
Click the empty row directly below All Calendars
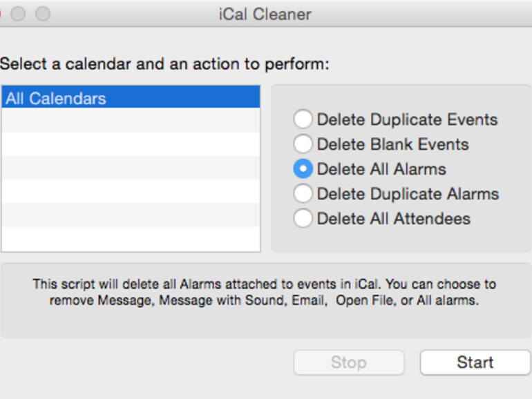(131, 120)
